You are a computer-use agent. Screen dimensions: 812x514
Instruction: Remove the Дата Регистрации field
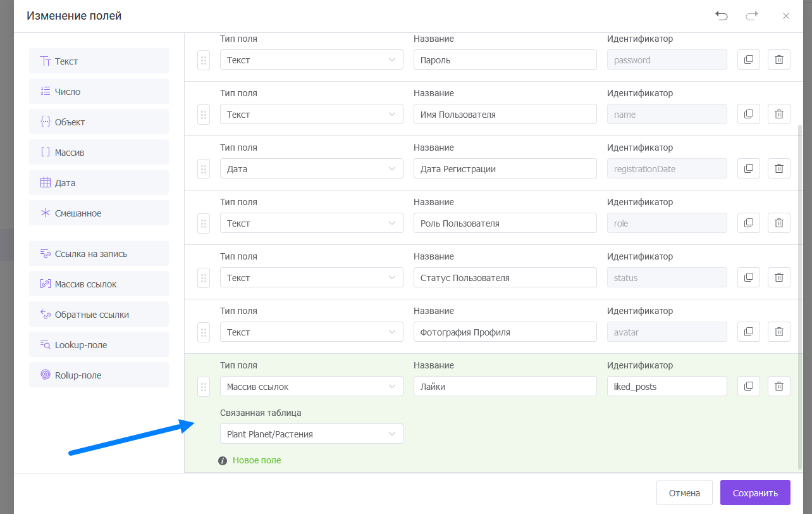[x=779, y=168]
